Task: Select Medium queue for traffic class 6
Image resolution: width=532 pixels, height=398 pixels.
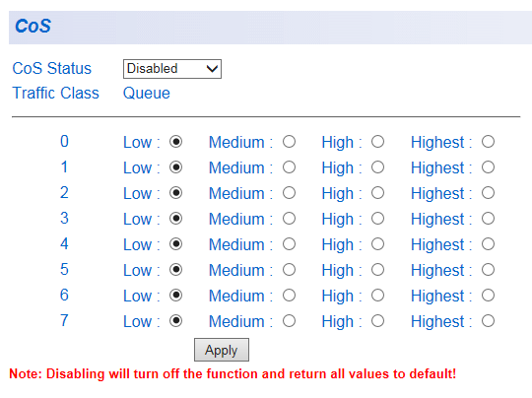Action: point(289,296)
